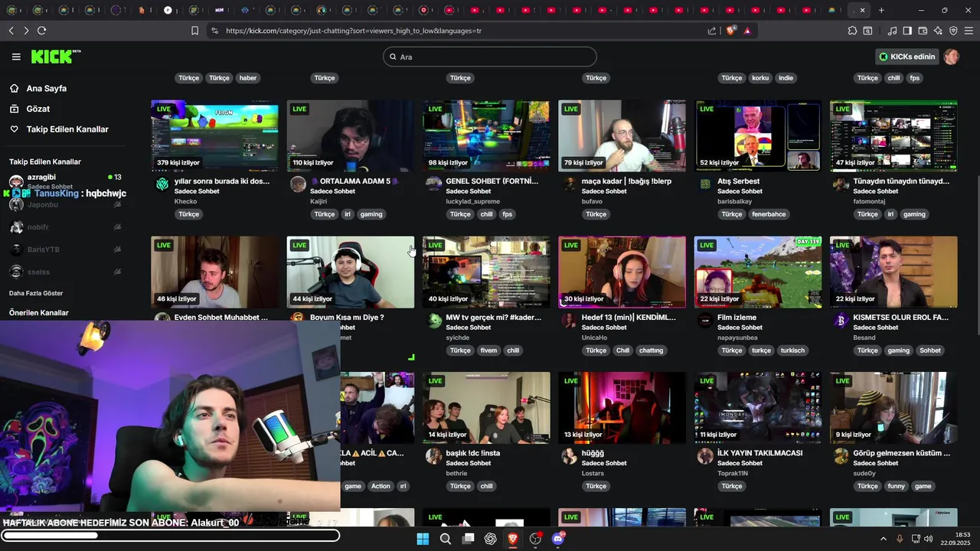
Task: Open the Film izleme stream thumbnail
Action: tap(758, 272)
